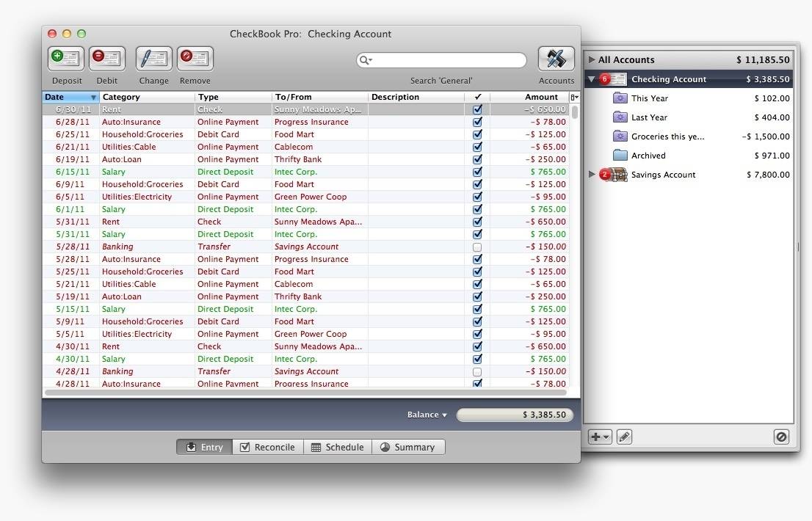Switch to the Summary tab
Screen dimensions: 812x521
pyautogui.click(x=407, y=447)
